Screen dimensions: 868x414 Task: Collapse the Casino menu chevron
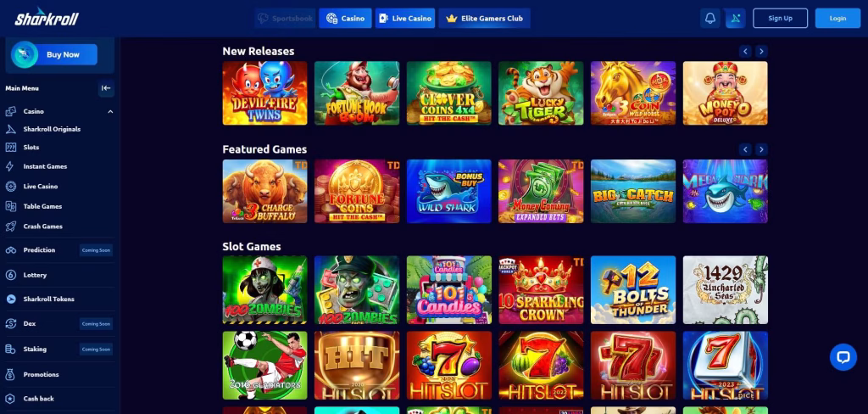[x=110, y=111]
